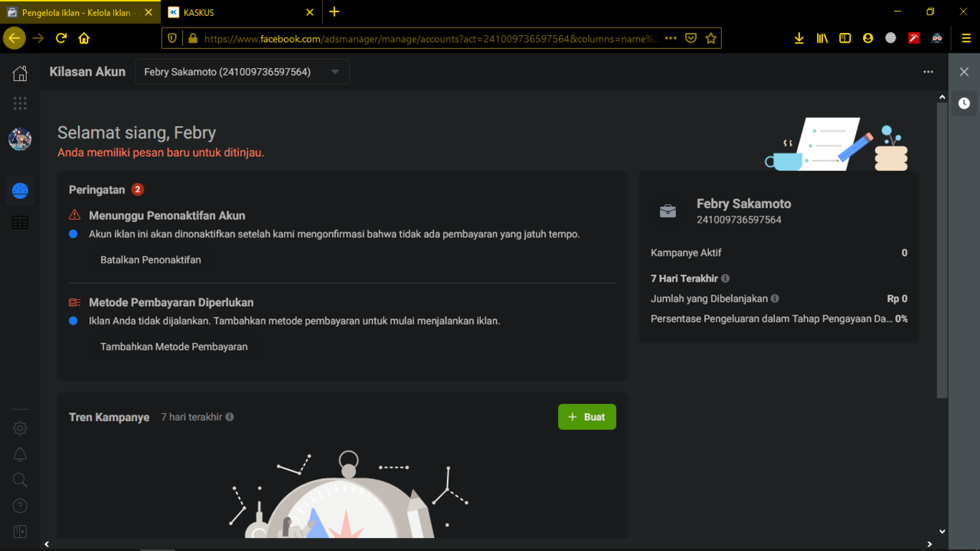980x551 pixels.
Task: Reload the page with refresh icon
Action: click(x=61, y=37)
